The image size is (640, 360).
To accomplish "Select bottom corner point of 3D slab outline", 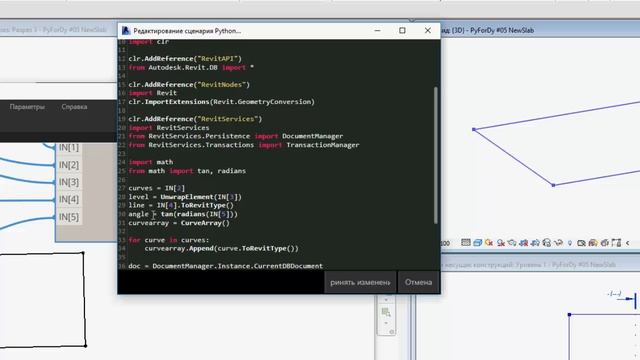I will [553, 185].
